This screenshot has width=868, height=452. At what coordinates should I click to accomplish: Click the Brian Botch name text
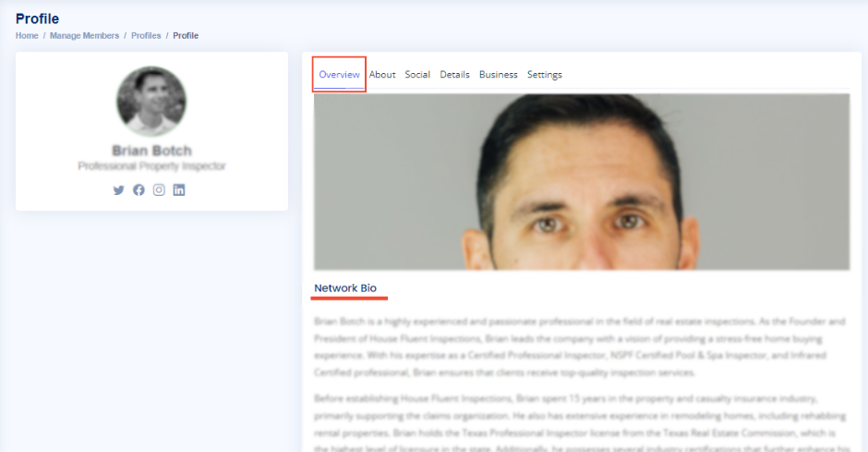(151, 150)
